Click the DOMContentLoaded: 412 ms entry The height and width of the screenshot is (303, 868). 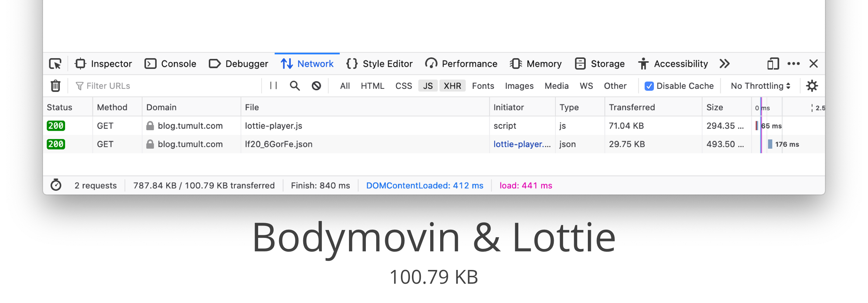click(425, 186)
